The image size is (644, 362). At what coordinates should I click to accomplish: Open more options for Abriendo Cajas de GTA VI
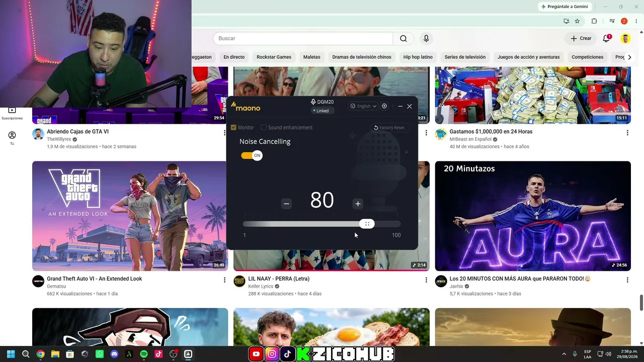pyautogui.click(x=224, y=133)
